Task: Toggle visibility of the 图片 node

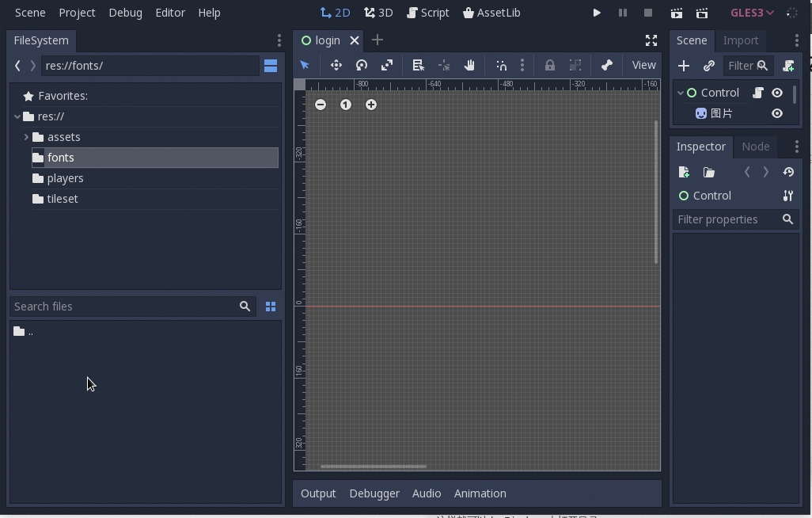Action: tap(777, 113)
